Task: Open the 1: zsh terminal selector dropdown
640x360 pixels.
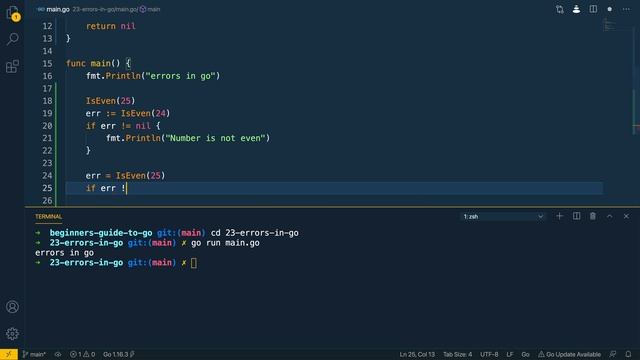Action: pos(503,216)
